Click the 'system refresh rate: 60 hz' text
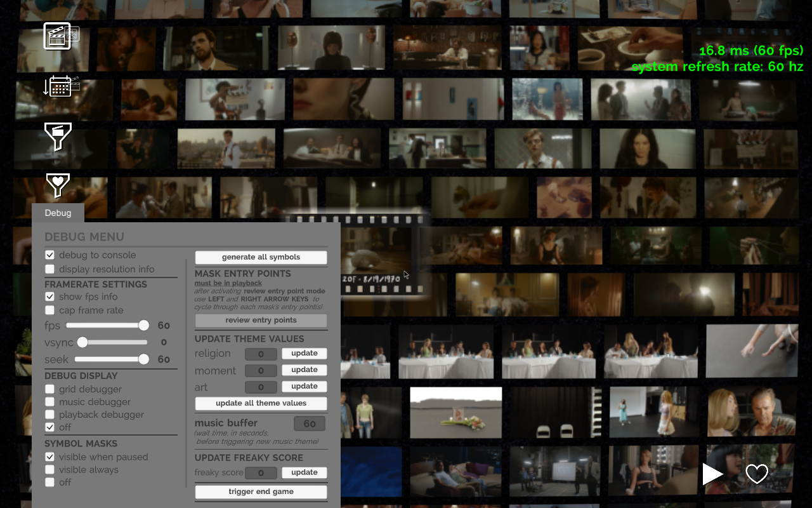The image size is (812, 508). click(x=717, y=67)
